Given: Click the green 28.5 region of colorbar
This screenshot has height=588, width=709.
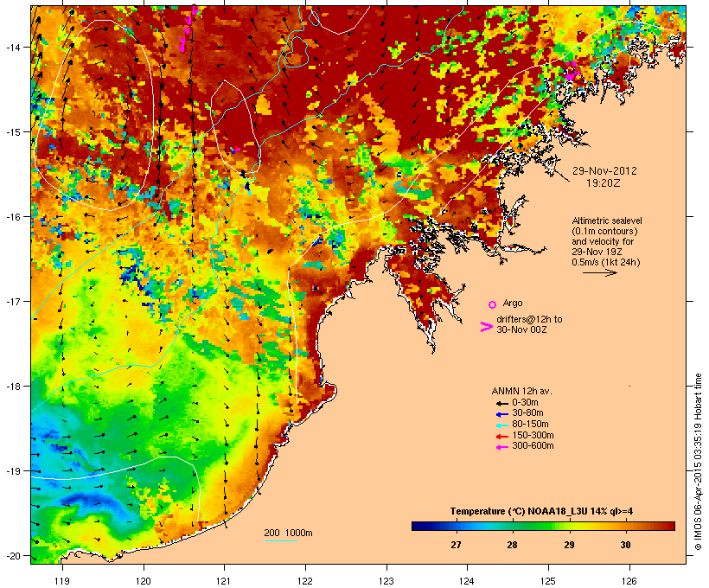Looking at the screenshot, I should point(540,526).
